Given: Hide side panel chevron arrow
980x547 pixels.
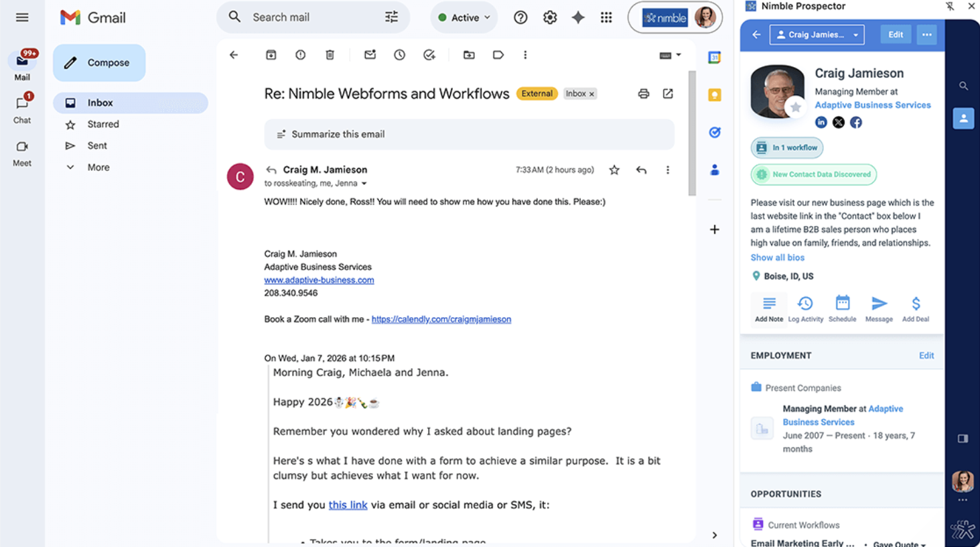Looking at the screenshot, I should [715, 535].
